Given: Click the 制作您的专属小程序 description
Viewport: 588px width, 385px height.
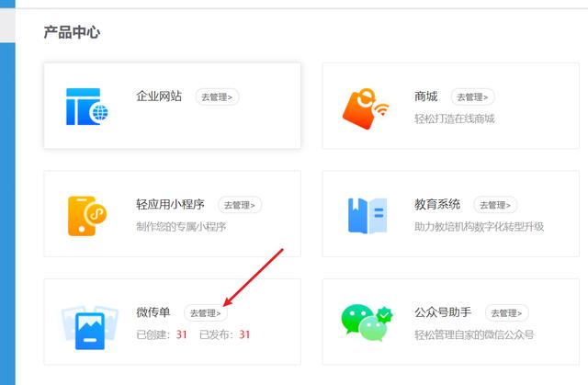Looking at the screenshot, I should [x=181, y=227].
